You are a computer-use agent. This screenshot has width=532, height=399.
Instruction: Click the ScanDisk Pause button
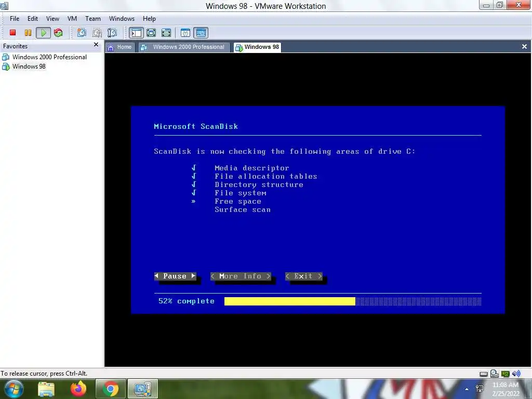coord(175,276)
